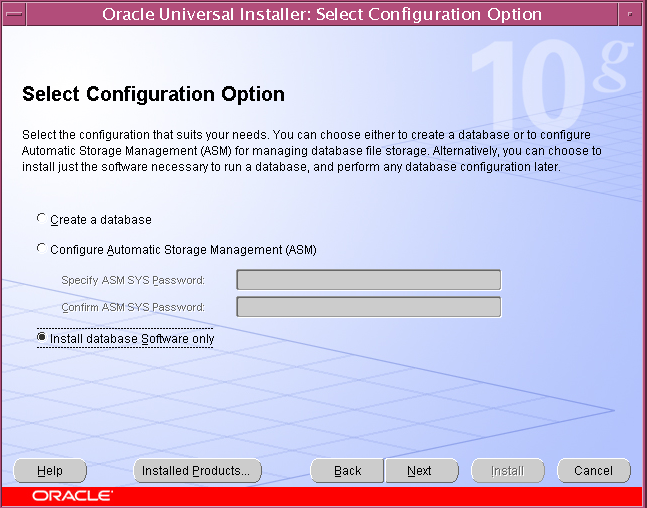The image size is (647, 508).
Task: Click the Help button
Action: [50, 470]
